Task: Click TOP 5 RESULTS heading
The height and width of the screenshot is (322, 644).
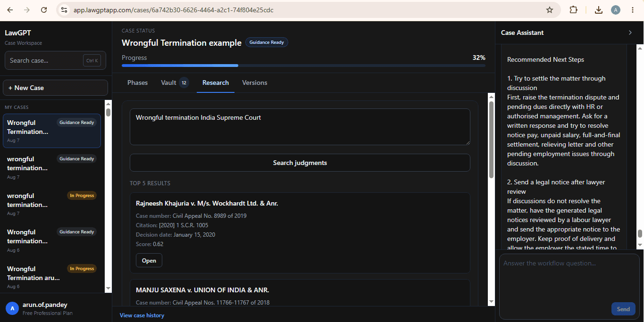Action: (150, 183)
